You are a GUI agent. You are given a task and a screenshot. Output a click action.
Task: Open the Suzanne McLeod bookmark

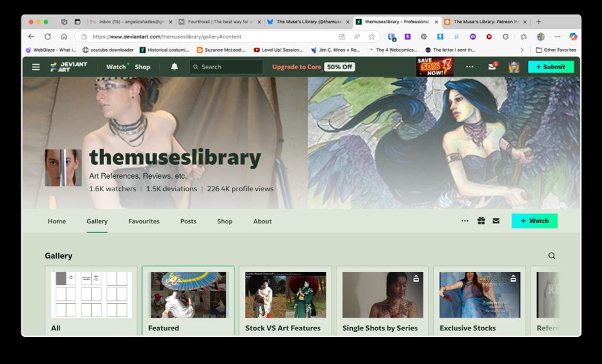click(222, 50)
